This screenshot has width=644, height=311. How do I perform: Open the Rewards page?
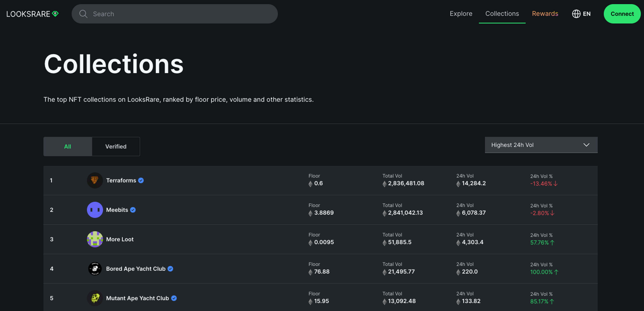point(545,14)
